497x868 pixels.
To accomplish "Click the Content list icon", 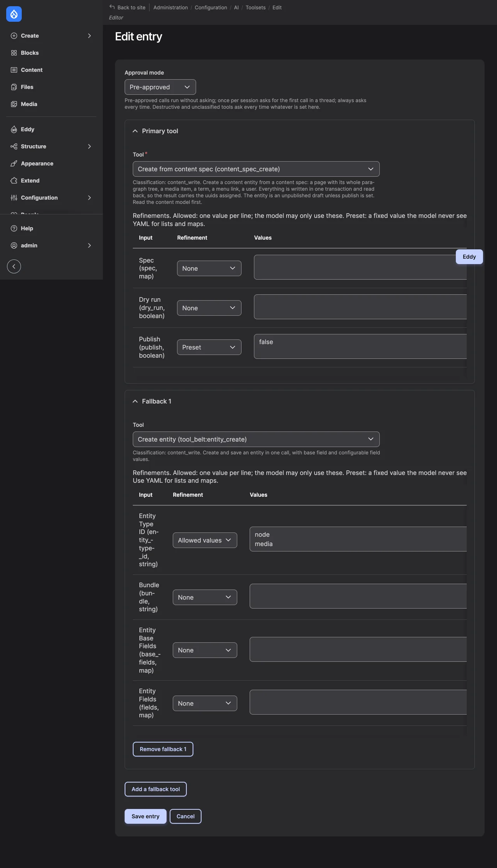I will coord(14,70).
